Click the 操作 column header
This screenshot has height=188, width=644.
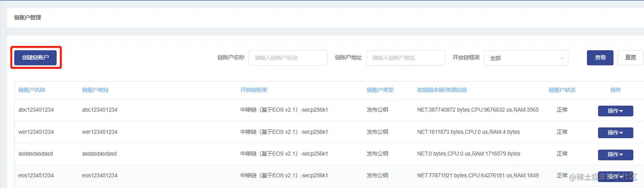[615, 90]
